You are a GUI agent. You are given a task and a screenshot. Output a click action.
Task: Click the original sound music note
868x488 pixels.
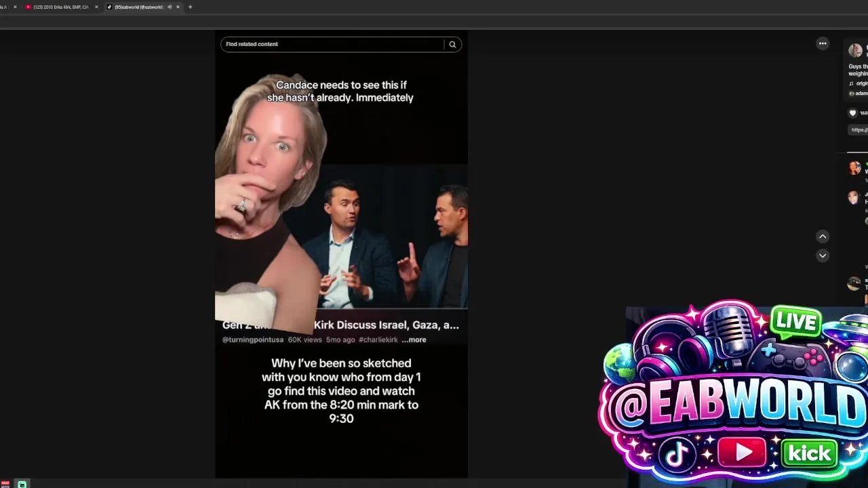852,83
